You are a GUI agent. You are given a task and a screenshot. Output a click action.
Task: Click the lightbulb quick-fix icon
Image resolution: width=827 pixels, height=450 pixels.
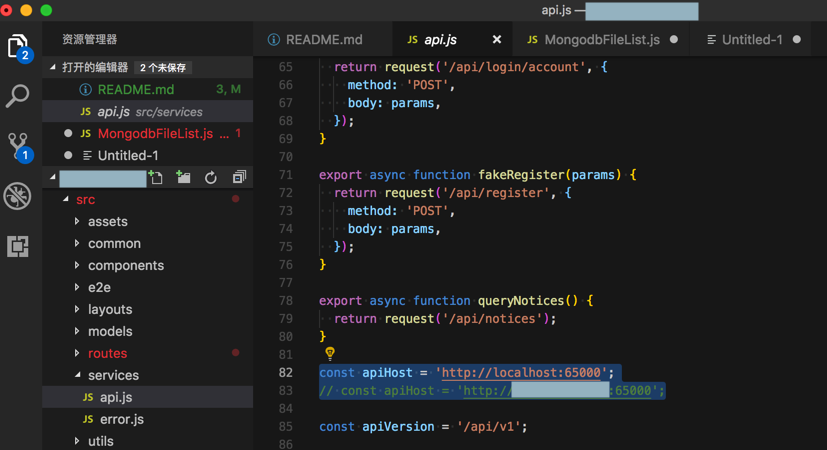click(x=329, y=354)
